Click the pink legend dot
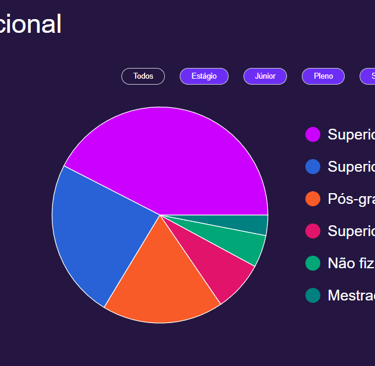The width and height of the screenshot is (375, 366). point(313,231)
